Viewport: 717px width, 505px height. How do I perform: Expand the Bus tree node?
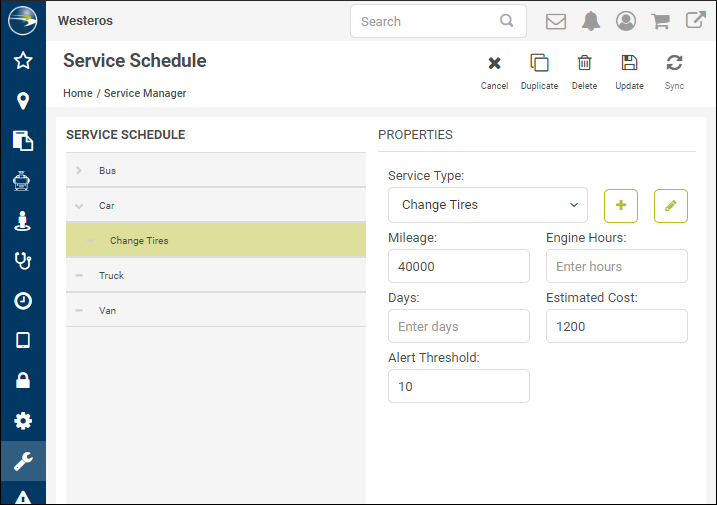point(79,171)
